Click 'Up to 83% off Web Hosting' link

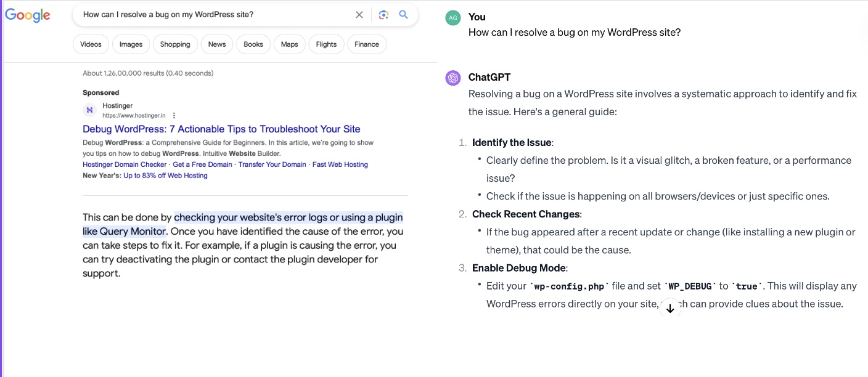(x=165, y=176)
